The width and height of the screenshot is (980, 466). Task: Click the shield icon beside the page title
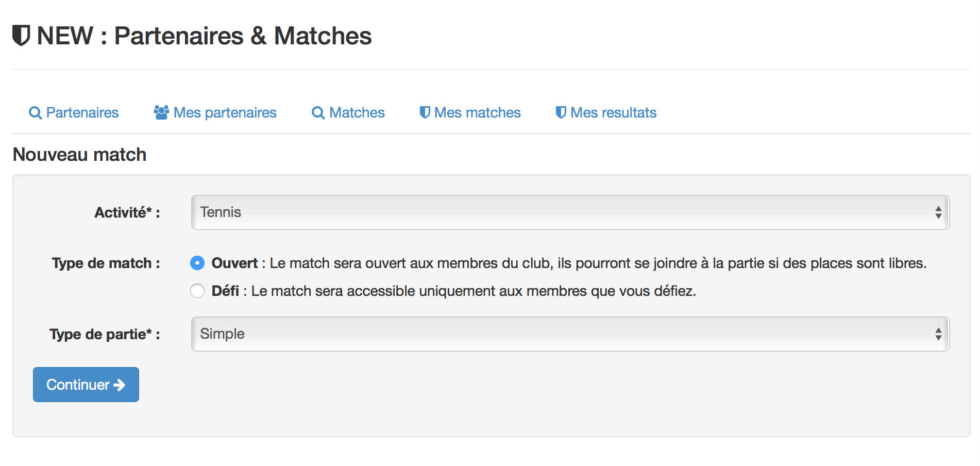tap(21, 36)
